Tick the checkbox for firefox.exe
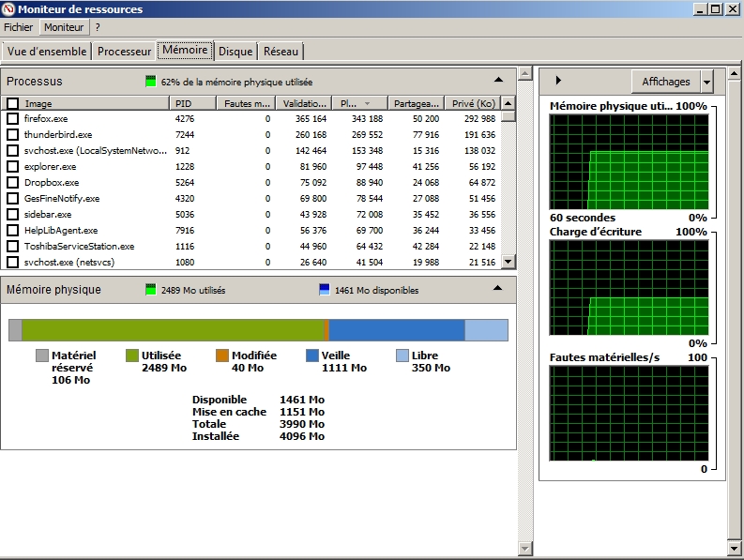 (13, 119)
